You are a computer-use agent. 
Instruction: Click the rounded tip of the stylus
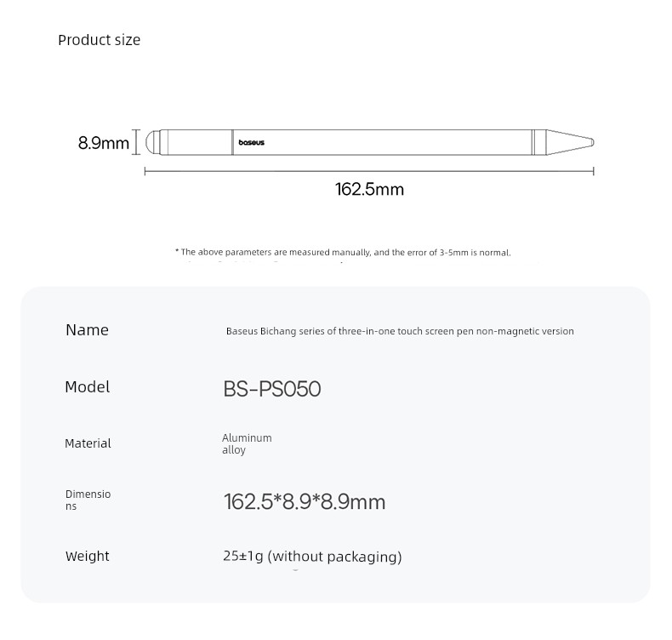pyautogui.click(x=151, y=142)
